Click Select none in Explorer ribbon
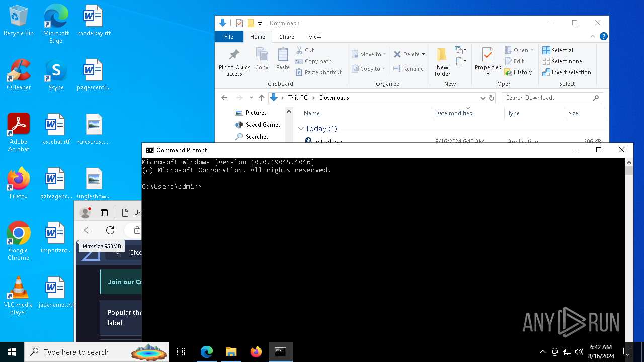Screen dimensions: 644x362 [562, 61]
